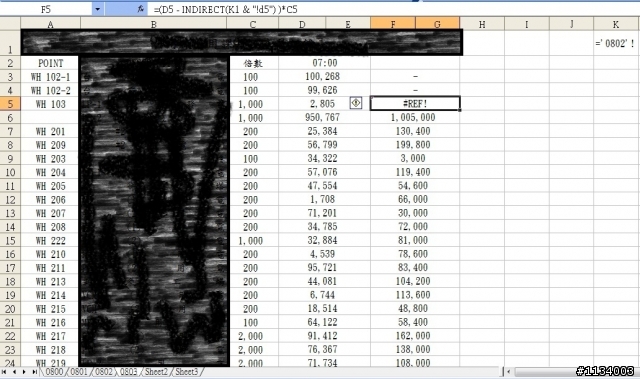Select column F header
This screenshot has height=379, width=640.
tap(393, 24)
